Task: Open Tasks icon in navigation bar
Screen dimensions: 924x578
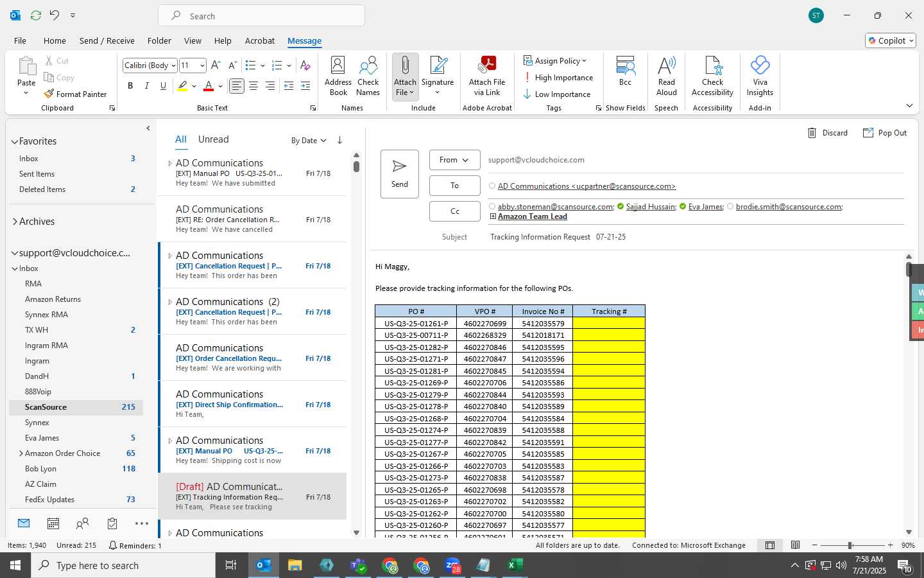Action: [x=112, y=523]
